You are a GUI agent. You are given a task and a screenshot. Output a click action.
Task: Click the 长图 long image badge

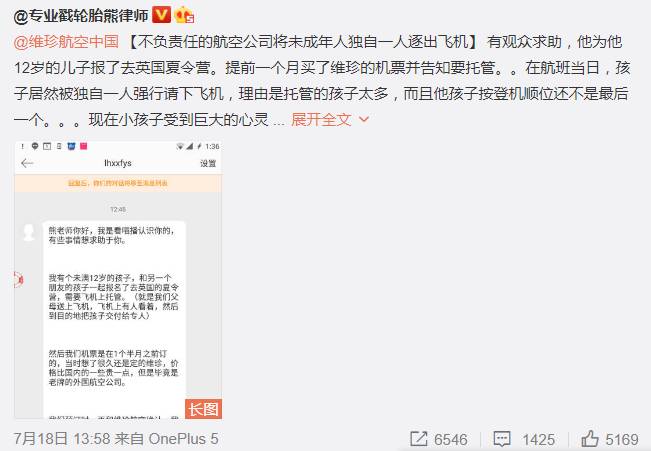coord(203,409)
